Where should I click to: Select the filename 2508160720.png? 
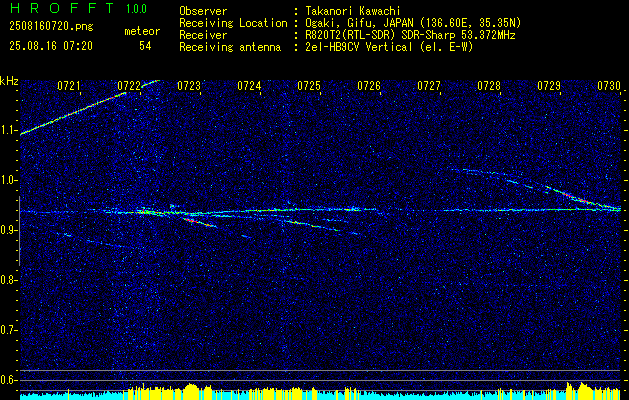click(x=51, y=27)
